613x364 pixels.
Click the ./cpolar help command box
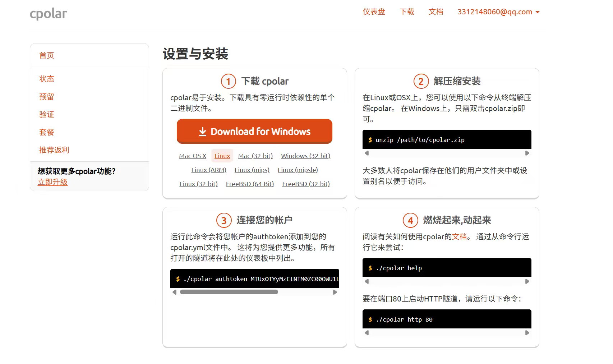pyautogui.click(x=447, y=268)
